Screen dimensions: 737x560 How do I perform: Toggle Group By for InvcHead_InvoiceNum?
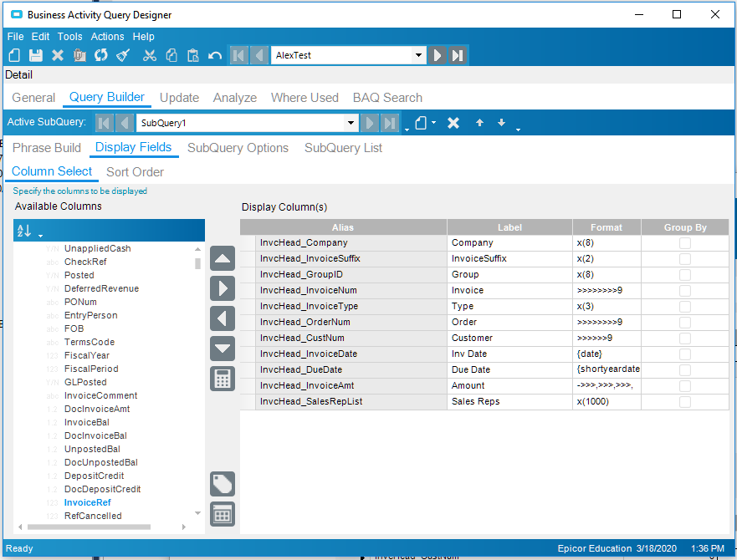[685, 291]
